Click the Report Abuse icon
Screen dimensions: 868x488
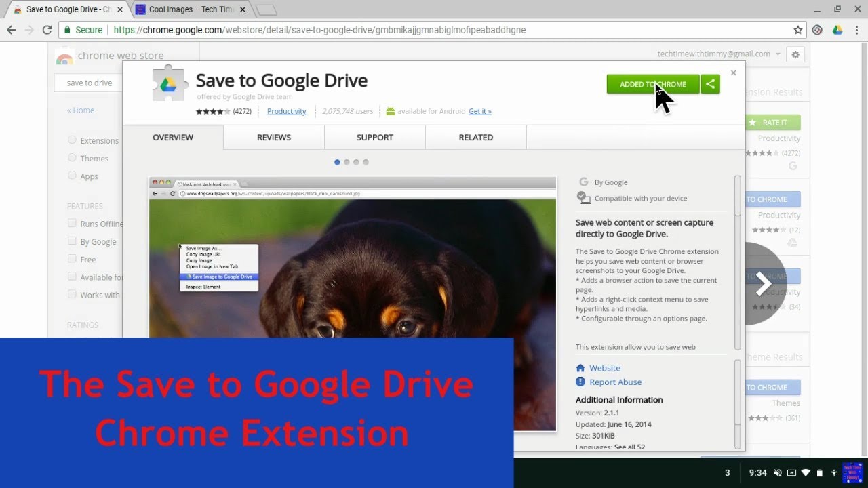pyautogui.click(x=580, y=382)
